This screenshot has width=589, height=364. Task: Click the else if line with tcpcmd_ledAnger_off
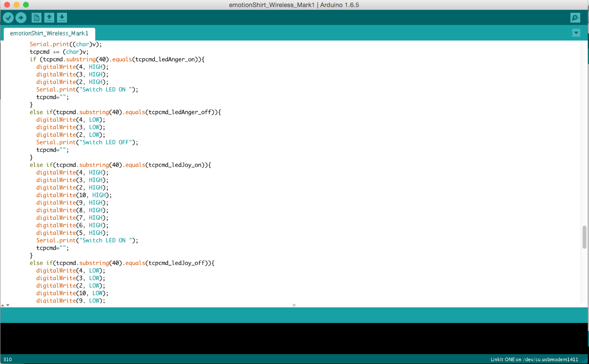click(125, 112)
